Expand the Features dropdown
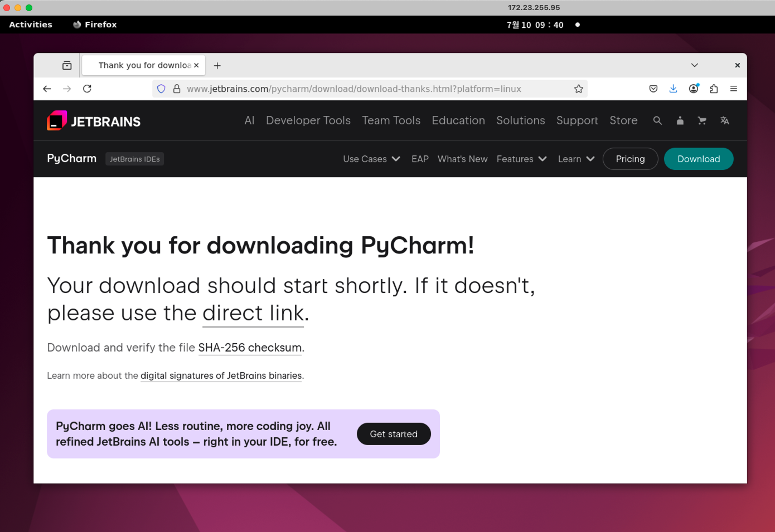775x532 pixels. pyautogui.click(x=522, y=159)
